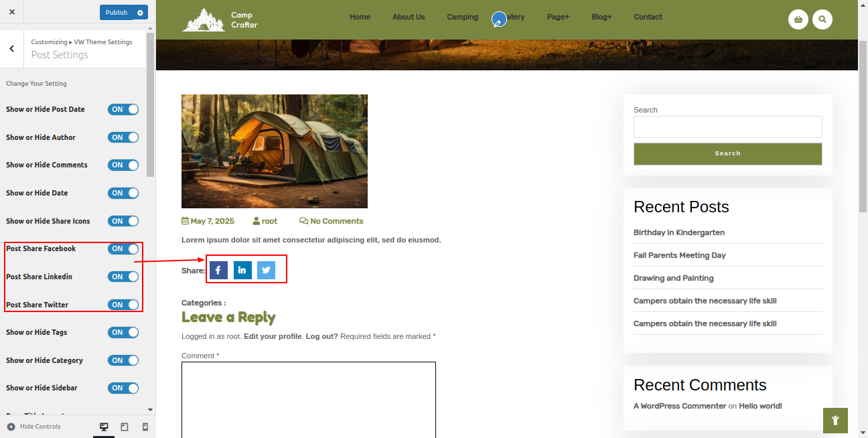Toggle Show or Hide Post Date switch

(123, 109)
